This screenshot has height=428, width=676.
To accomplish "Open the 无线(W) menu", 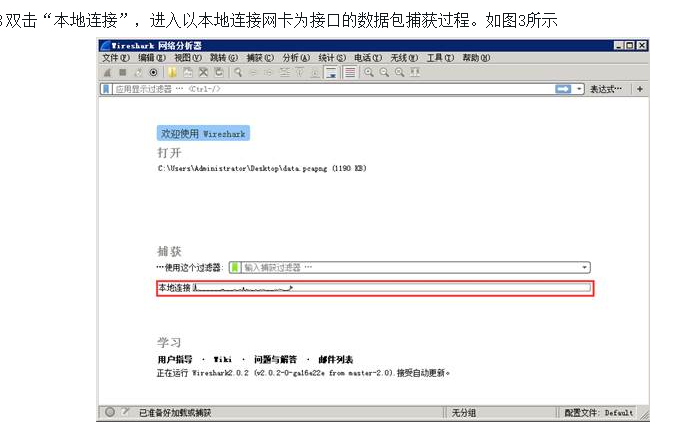I will tap(404, 57).
